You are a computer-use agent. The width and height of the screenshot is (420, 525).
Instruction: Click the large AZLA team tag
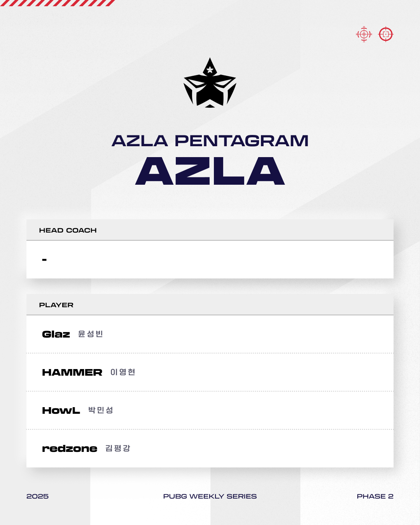(210, 171)
